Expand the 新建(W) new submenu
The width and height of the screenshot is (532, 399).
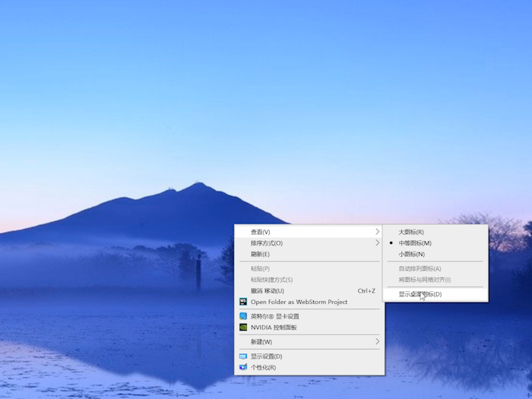261,342
